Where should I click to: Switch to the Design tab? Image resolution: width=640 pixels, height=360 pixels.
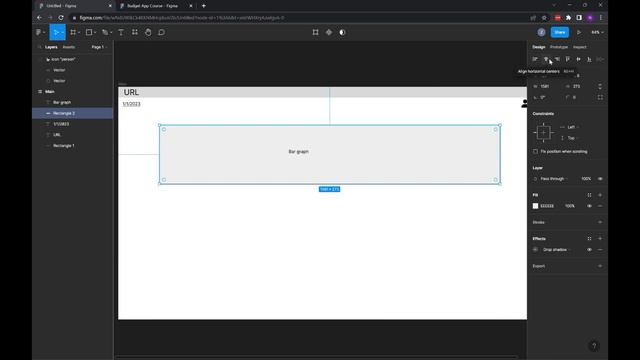tap(539, 47)
